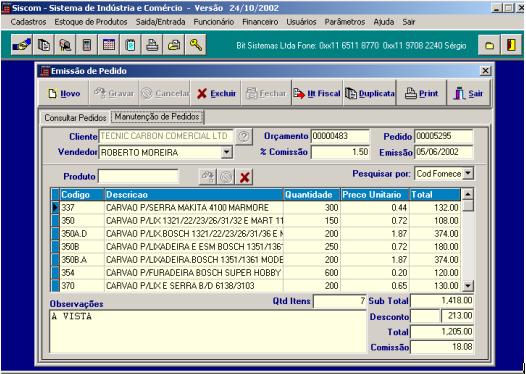Viewport: 526px width, 374px height.
Task: Click the row selector for code 350B.A
Action: tap(55, 260)
